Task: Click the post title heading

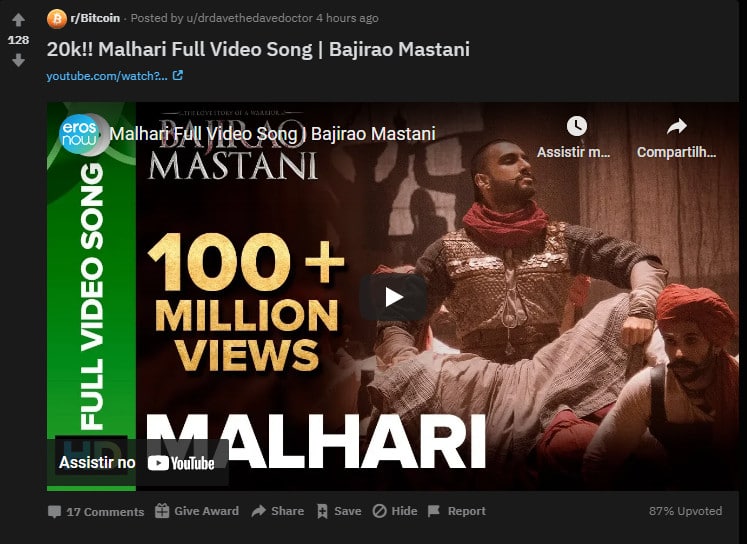Action: click(258, 50)
